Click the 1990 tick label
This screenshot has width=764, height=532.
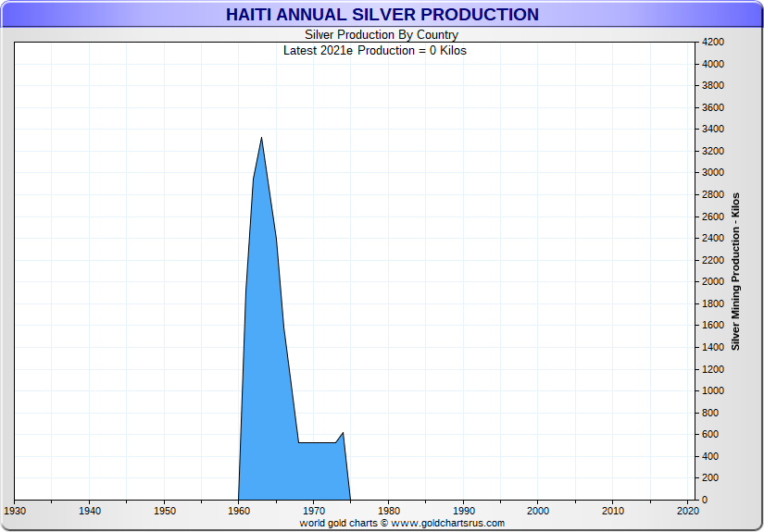coord(463,510)
